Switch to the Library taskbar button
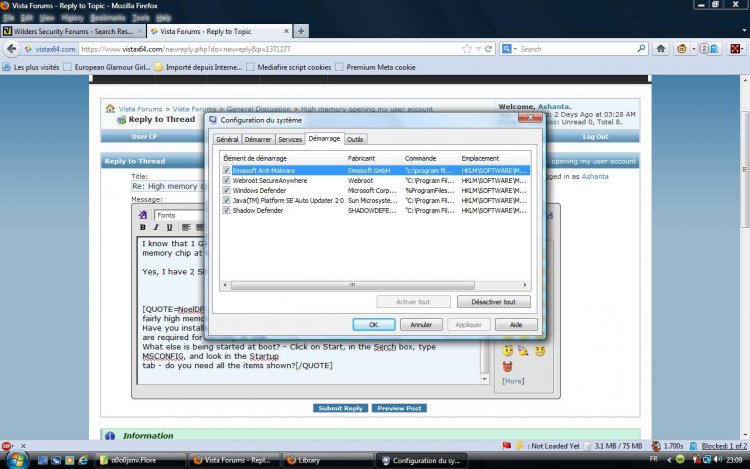This screenshot has width=750, height=469. click(327, 460)
